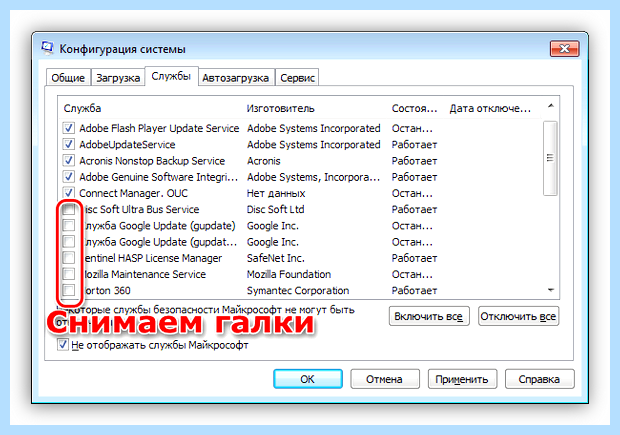Check Disc Soft Ultra Bus Service box
The width and height of the screenshot is (620, 435).
click(68, 209)
